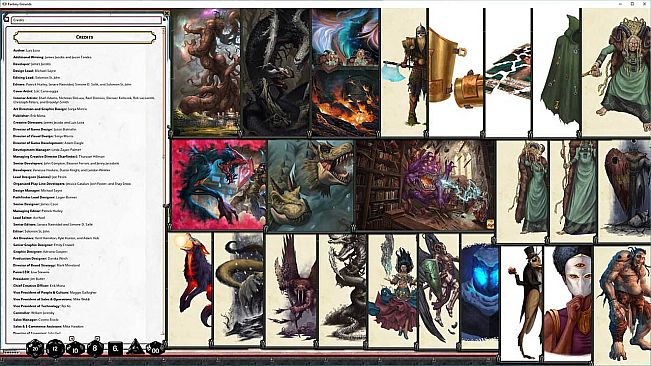The width and height of the screenshot is (651, 366).
Task: Roll the d12 die
Action: 55,349
